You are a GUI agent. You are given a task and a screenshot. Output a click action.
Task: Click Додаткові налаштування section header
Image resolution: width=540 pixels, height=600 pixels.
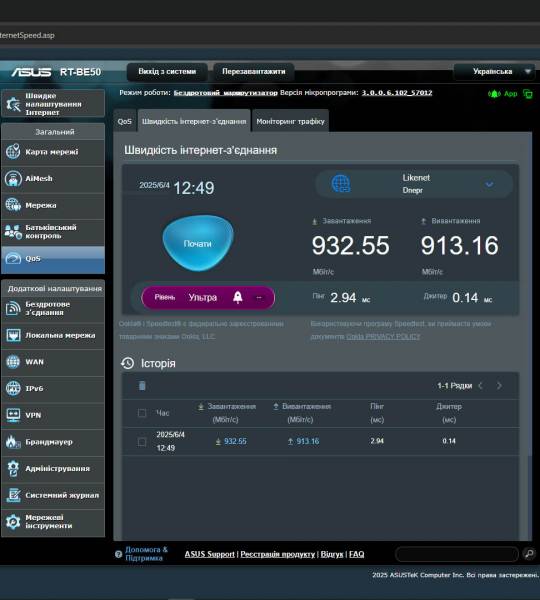pyautogui.click(x=55, y=289)
